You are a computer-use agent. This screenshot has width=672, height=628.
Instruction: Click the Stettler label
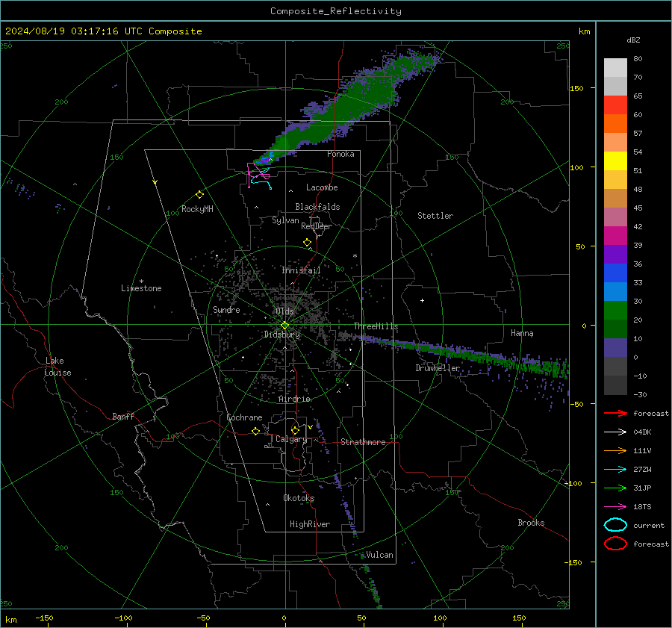click(435, 216)
